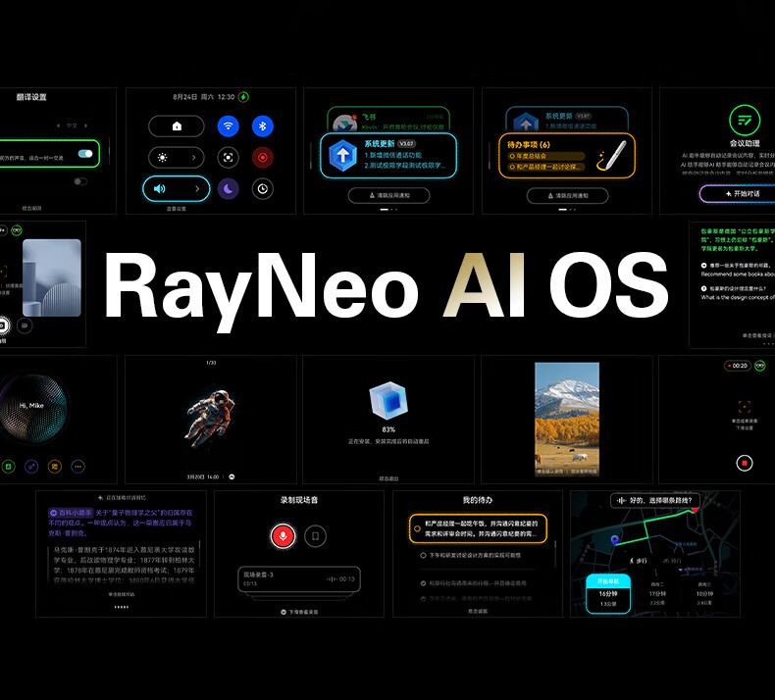This screenshot has height=700, width=775.
Task: Click the green 会议助理 meeting assistant icon
Action: [745, 120]
